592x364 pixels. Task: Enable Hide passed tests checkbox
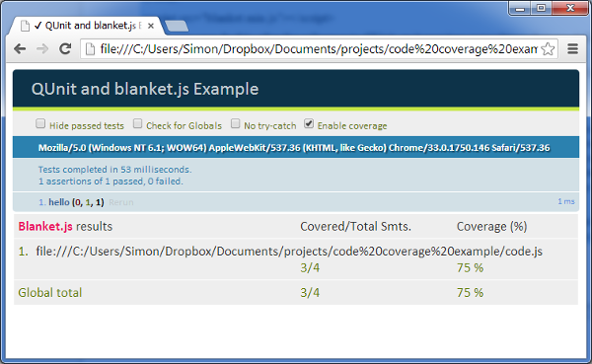click(40, 123)
